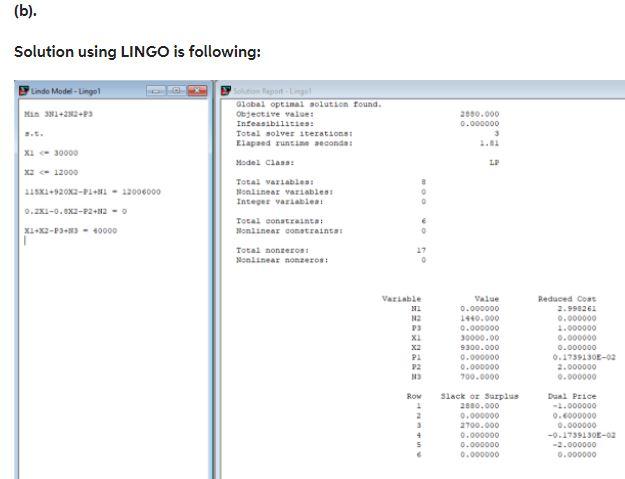Click N1's reduced cost 2.998261

coord(577,308)
